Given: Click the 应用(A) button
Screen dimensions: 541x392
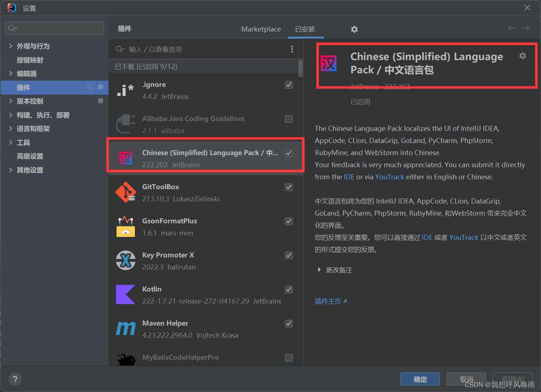Looking at the screenshot, I should [512, 379].
